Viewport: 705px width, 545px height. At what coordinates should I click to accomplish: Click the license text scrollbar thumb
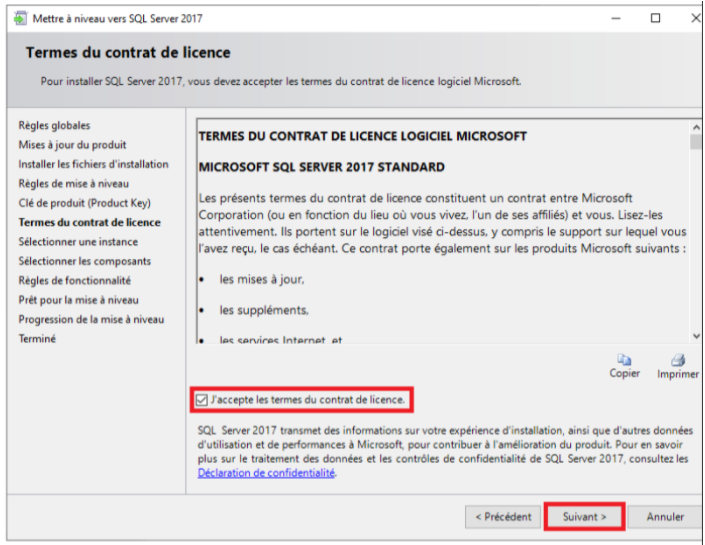click(696, 142)
